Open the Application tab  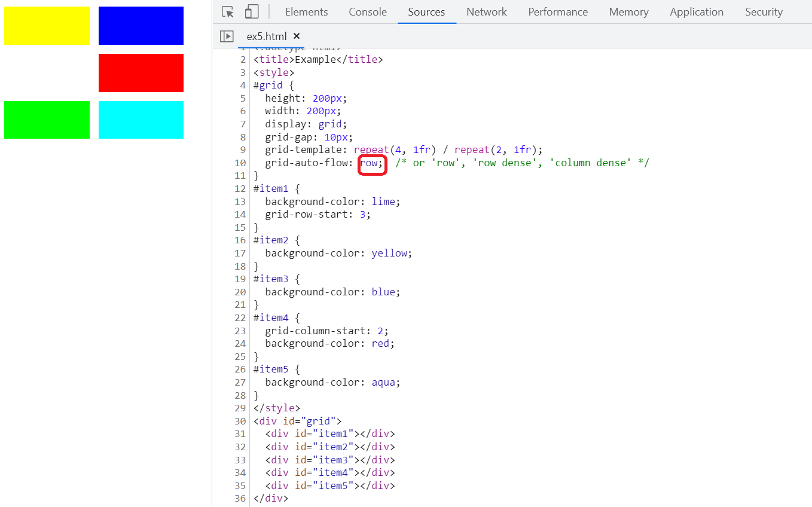point(696,12)
